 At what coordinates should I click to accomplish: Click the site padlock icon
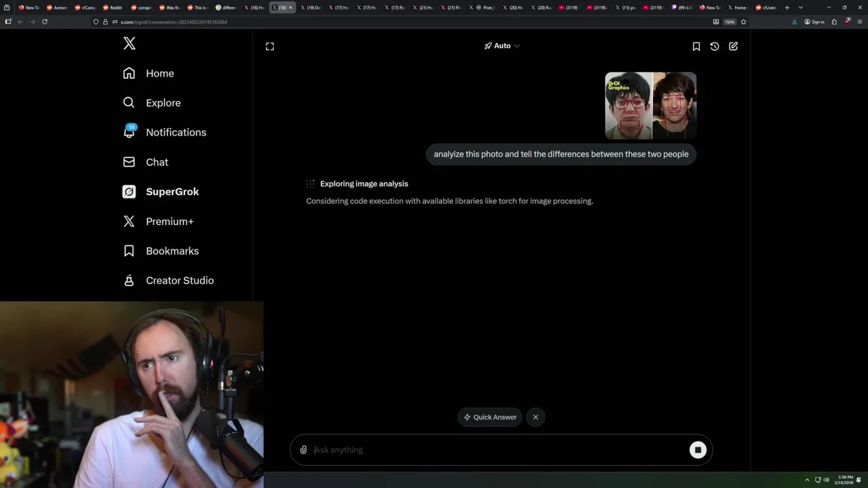(x=105, y=22)
